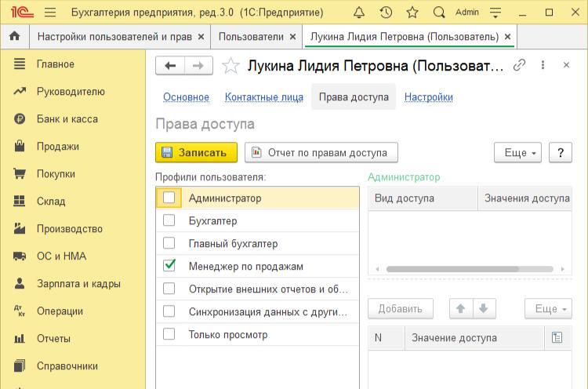Navigate back with left arrow

click(x=170, y=66)
